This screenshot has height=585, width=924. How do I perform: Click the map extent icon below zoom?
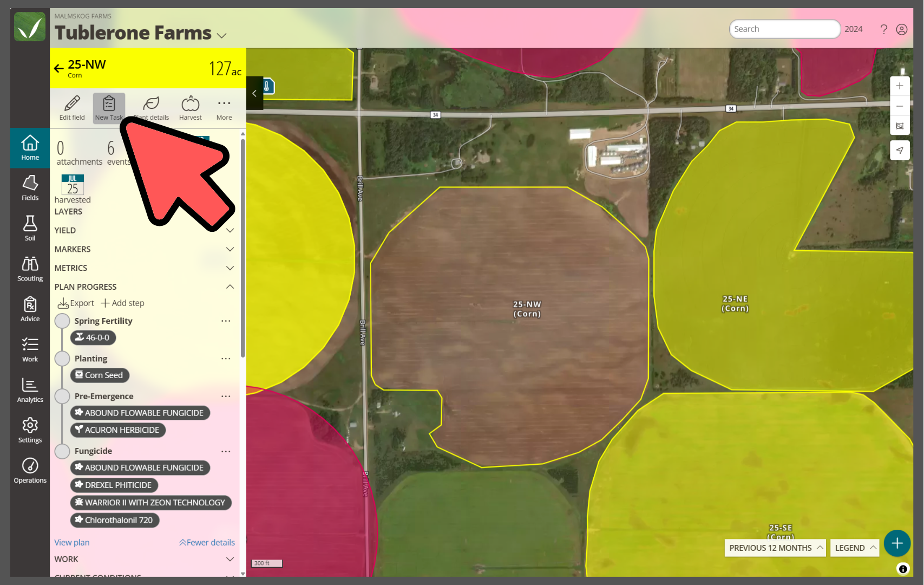point(900,126)
